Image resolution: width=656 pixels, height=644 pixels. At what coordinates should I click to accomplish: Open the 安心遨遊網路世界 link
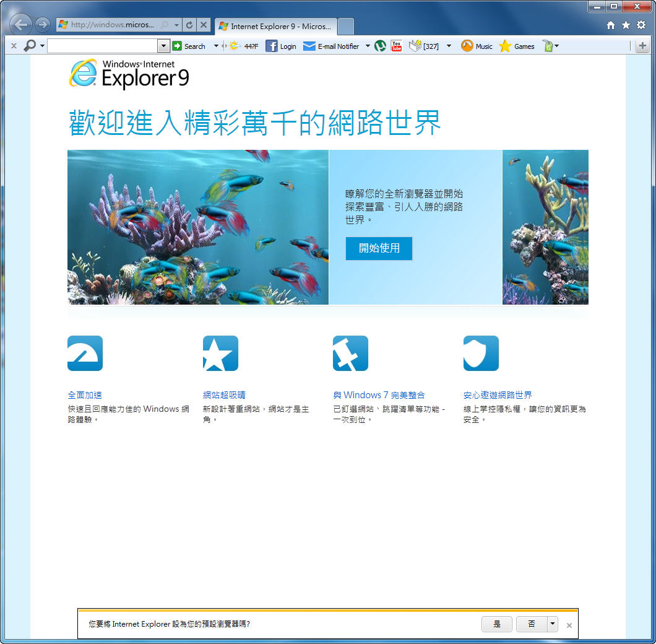pyautogui.click(x=498, y=395)
